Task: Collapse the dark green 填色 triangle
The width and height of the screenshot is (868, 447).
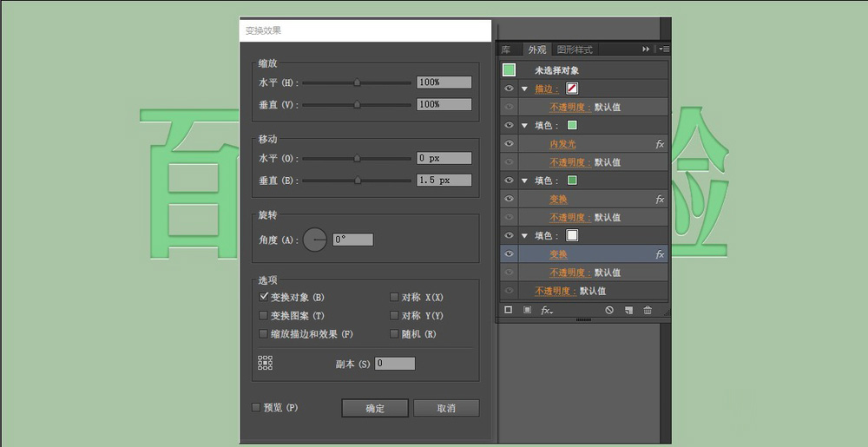Action: click(x=525, y=181)
